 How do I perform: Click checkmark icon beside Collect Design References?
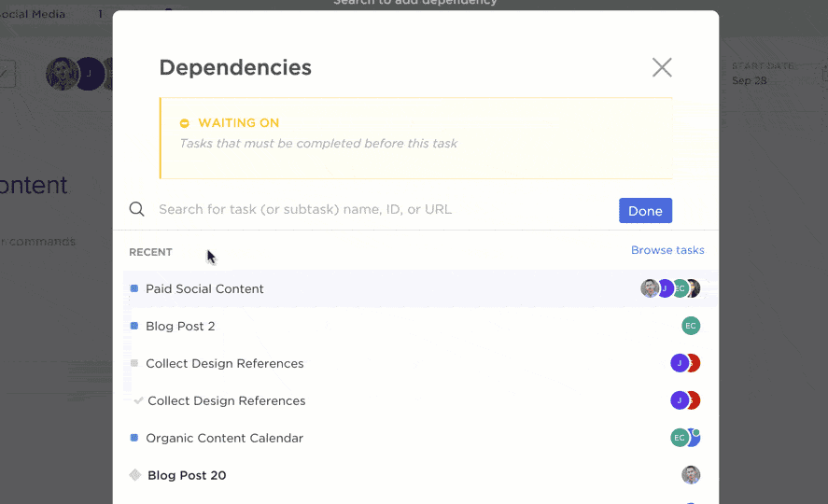(x=138, y=400)
